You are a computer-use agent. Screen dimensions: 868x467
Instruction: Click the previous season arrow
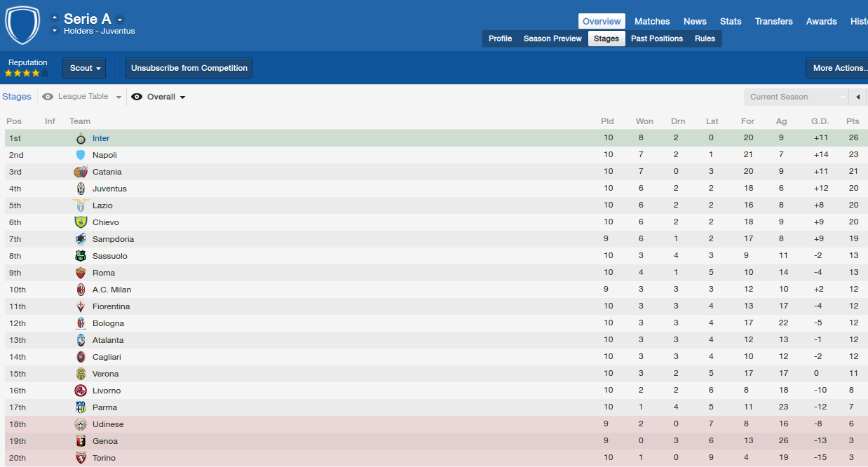858,97
